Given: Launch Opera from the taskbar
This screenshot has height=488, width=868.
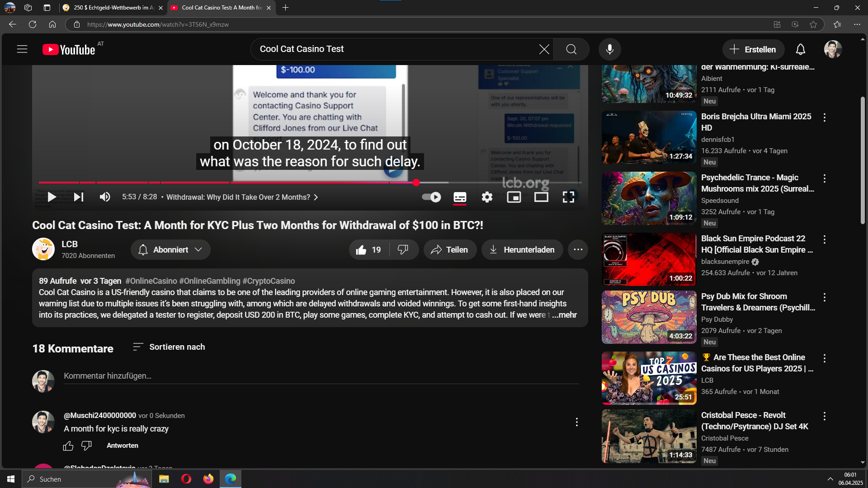Looking at the screenshot, I should [x=186, y=479].
